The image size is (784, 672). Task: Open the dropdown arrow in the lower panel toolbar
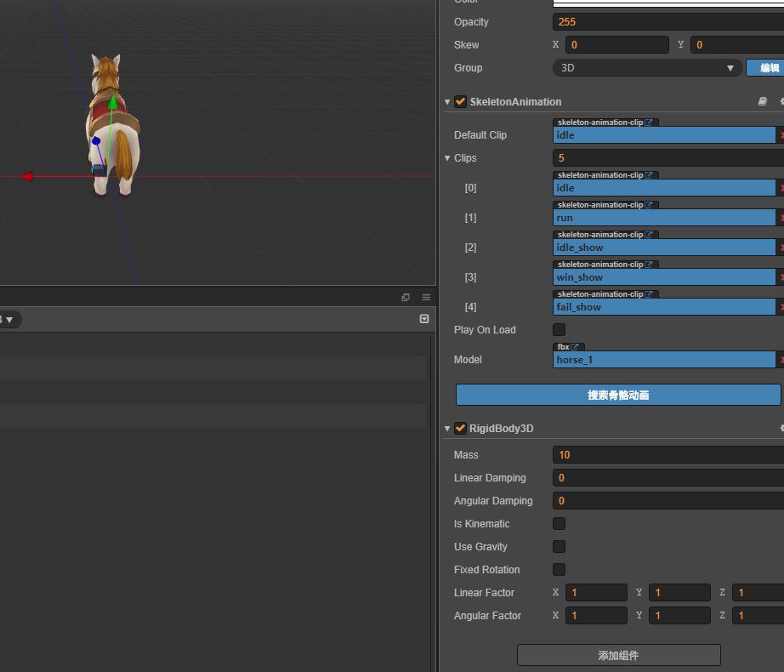pos(9,320)
